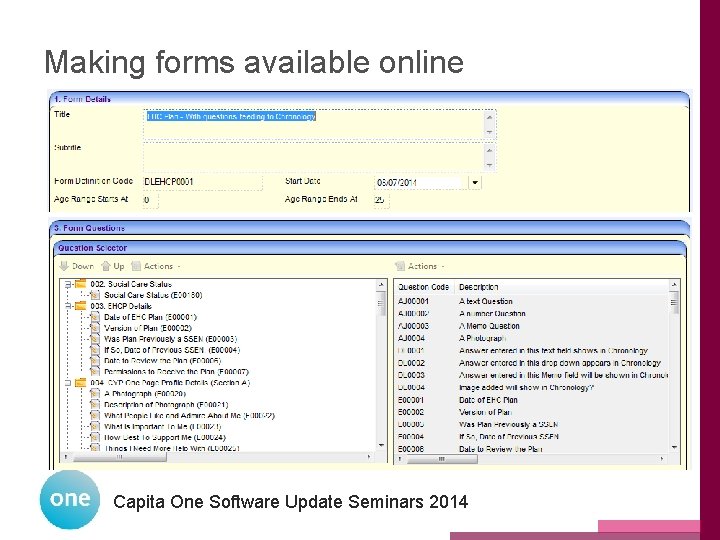Collapse the 002. Social Care Status folder
This screenshot has width=720, height=540.
point(68,284)
